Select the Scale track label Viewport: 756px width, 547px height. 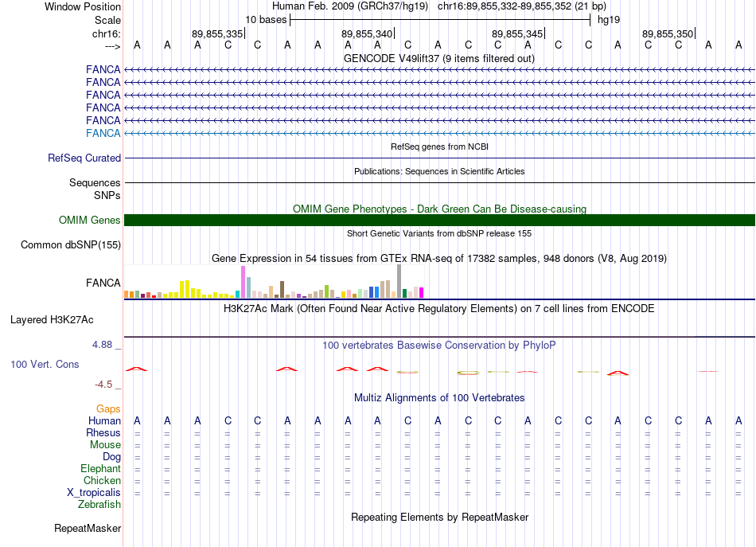(x=107, y=20)
